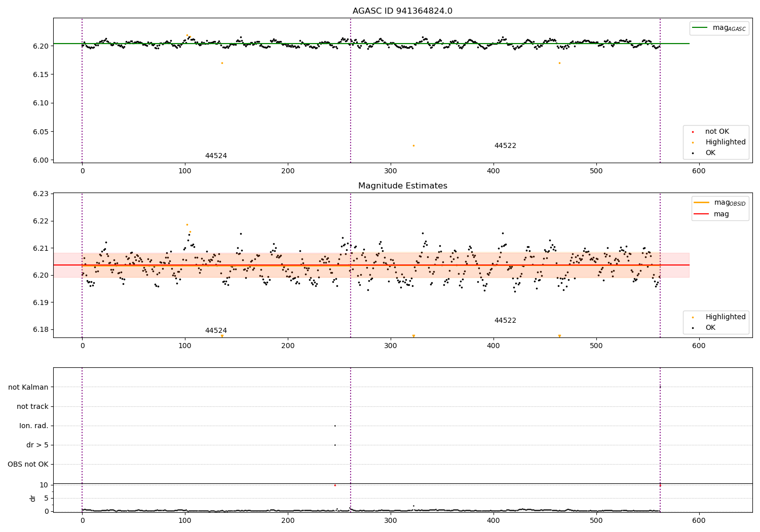This screenshot has width=760, height=532.
Task: Click 'Highlighted' legend entry in AGASC plot
Action: tap(725, 142)
